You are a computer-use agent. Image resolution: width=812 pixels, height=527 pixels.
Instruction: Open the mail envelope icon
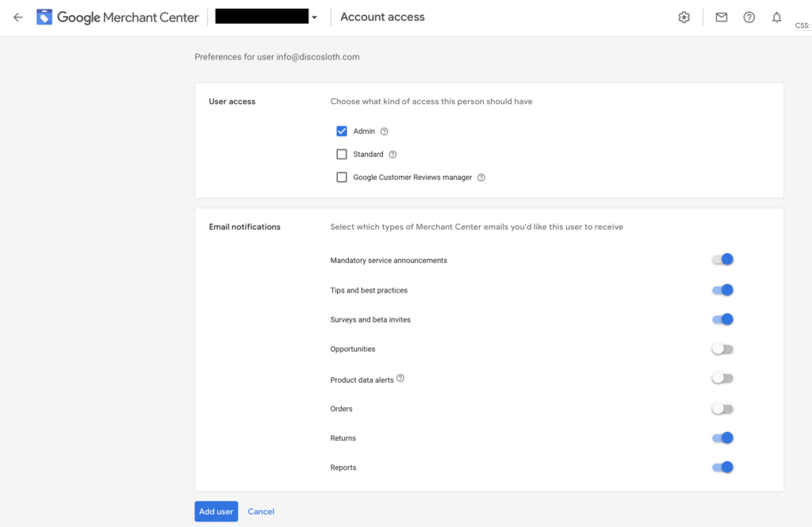tap(722, 17)
